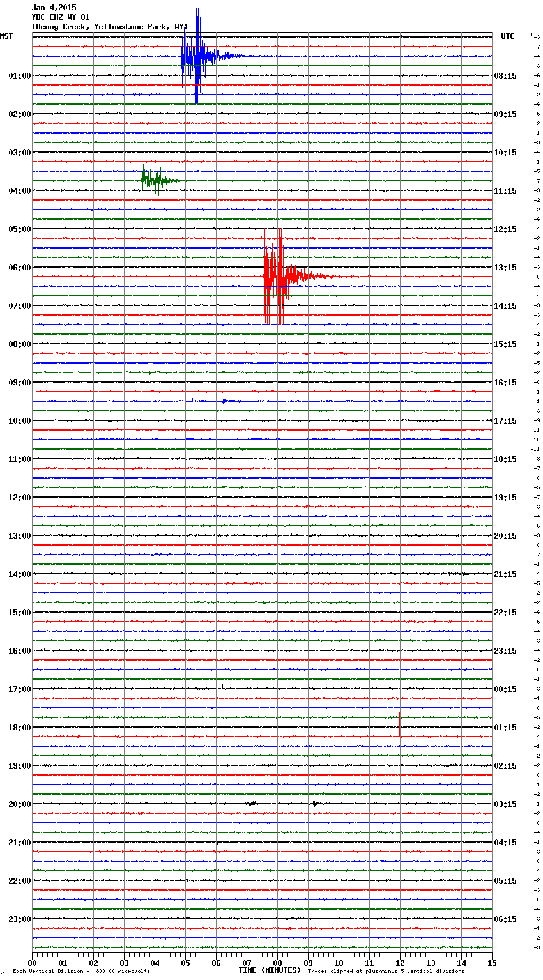Viewport: 543px width, 980px height.
Task: Select the 21:00 MST time label
Action: pos(19,843)
